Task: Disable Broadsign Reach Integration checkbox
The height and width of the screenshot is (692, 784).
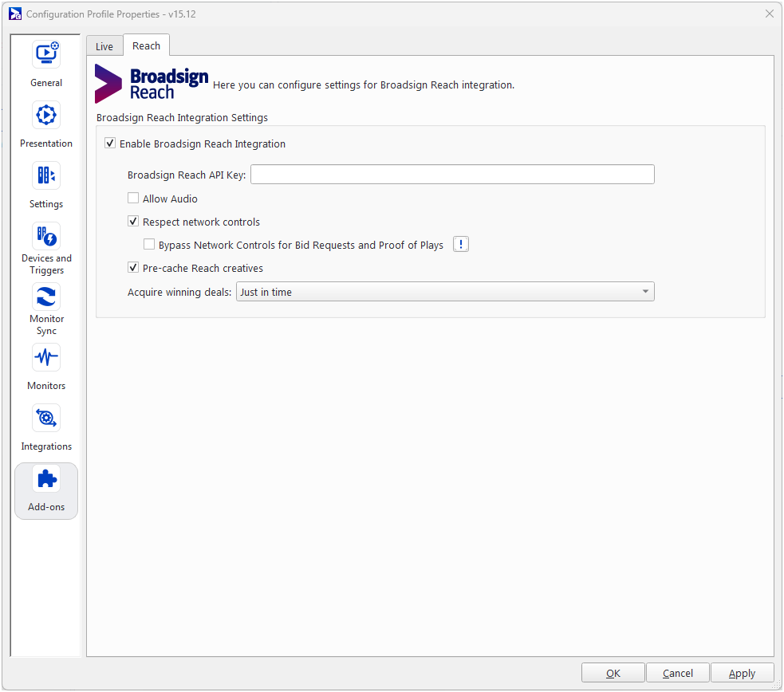Action: click(x=110, y=144)
